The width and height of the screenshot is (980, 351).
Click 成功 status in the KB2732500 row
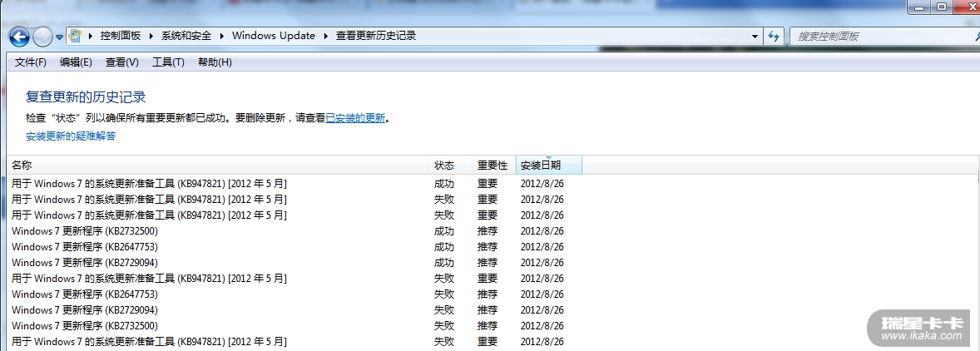pyautogui.click(x=443, y=231)
